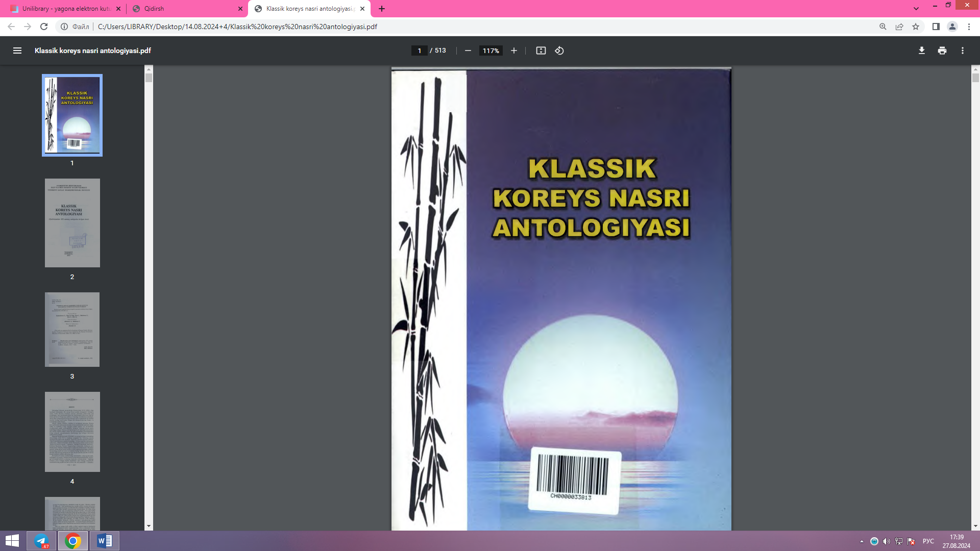Screen dimensions: 980x551
Task: Expand the tab search chevron
Action: coord(916,9)
